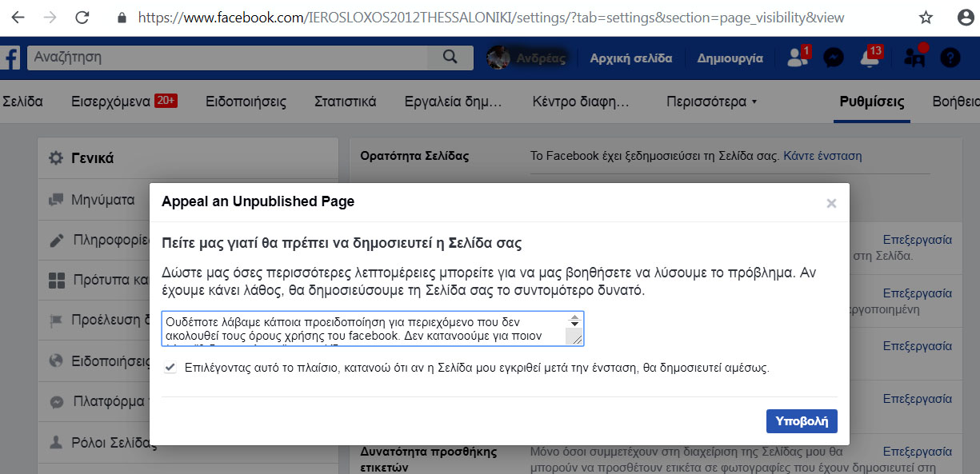Select the Ρυθμίσεις tab
980x474 pixels.
click(871, 102)
